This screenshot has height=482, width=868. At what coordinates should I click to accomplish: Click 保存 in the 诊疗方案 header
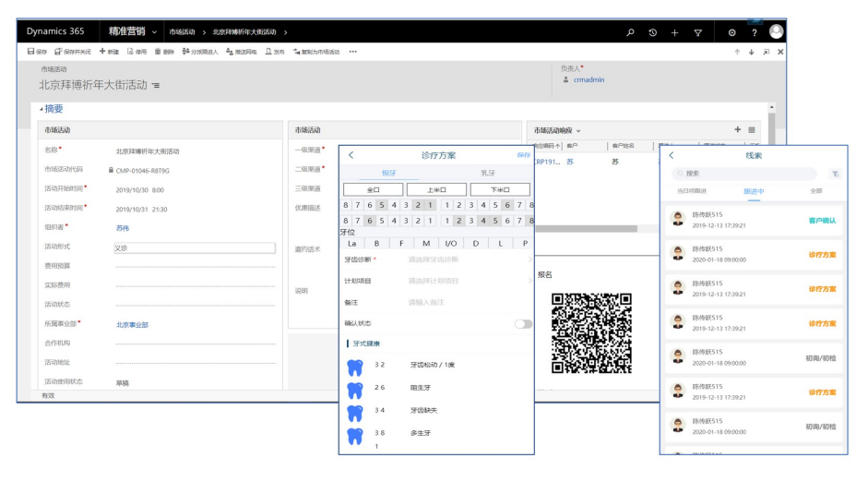point(524,155)
